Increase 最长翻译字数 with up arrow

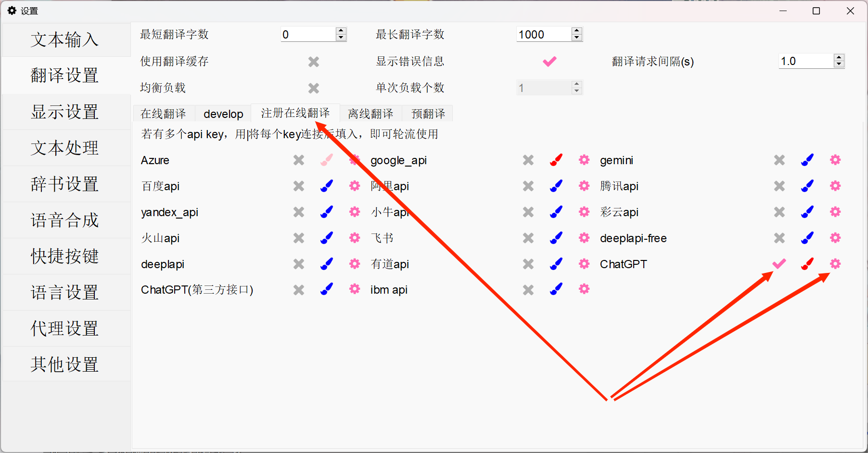(x=577, y=31)
